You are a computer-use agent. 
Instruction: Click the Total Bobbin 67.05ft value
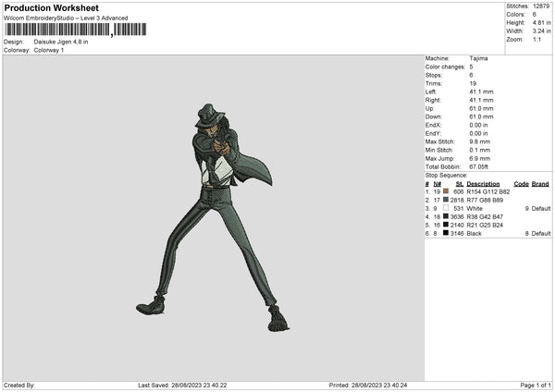[478, 166]
